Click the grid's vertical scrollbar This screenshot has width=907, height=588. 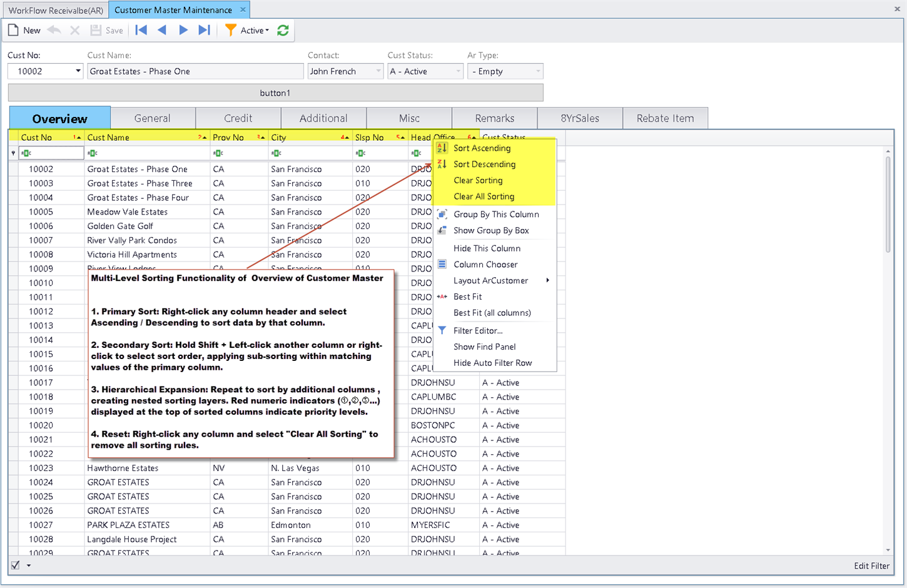tap(888, 205)
